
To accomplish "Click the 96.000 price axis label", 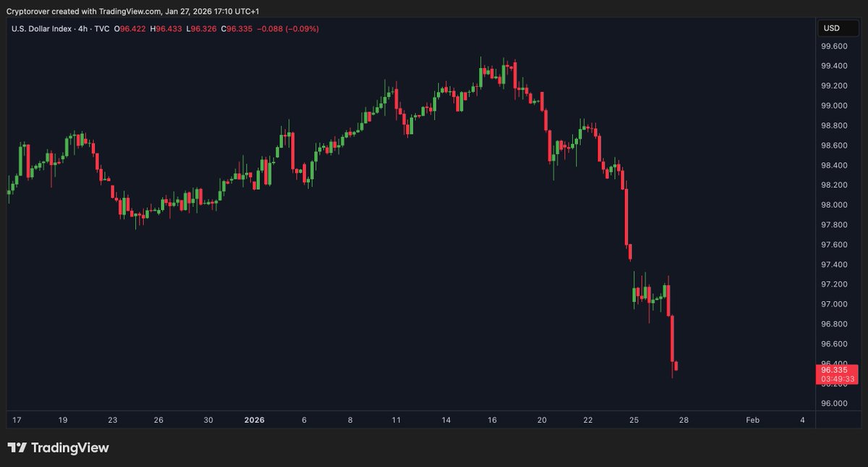I will click(834, 403).
